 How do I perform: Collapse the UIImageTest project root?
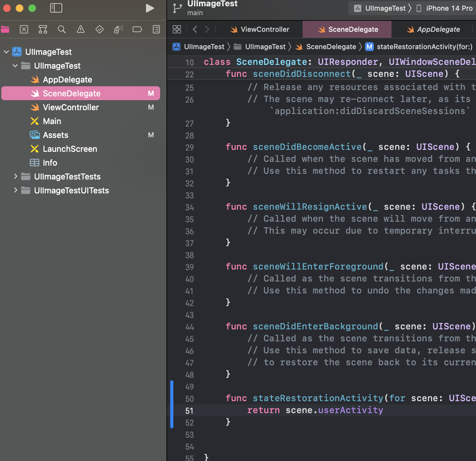6,52
